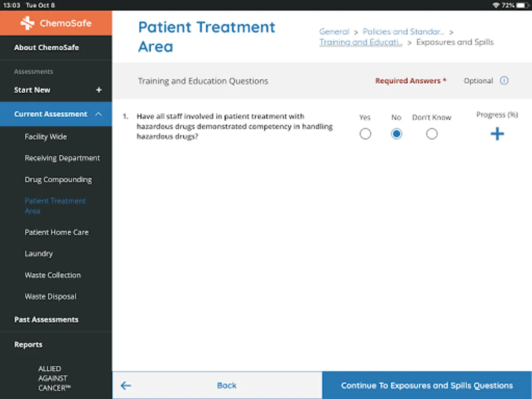The image size is (532, 399).
Task: Click the General breadcrumb link
Action: (334, 32)
